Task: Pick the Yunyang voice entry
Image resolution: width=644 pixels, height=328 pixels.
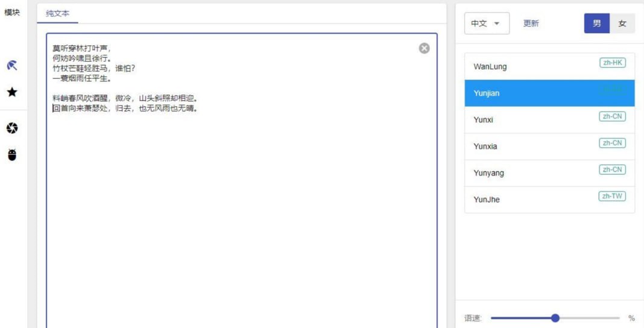Action: (x=488, y=173)
